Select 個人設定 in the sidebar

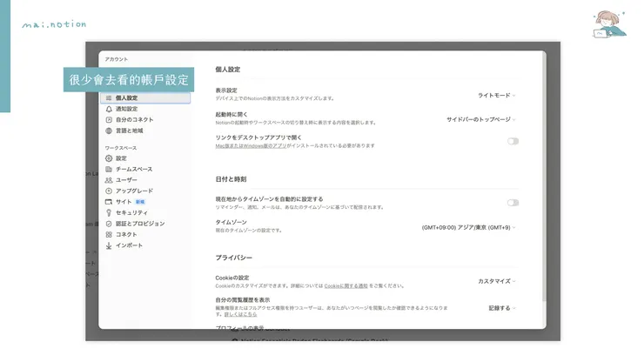click(145, 97)
